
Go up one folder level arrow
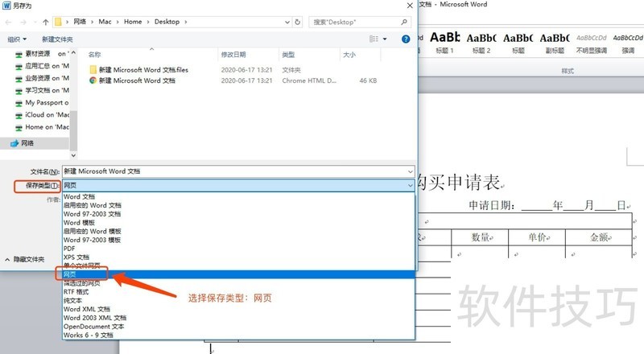46,23
